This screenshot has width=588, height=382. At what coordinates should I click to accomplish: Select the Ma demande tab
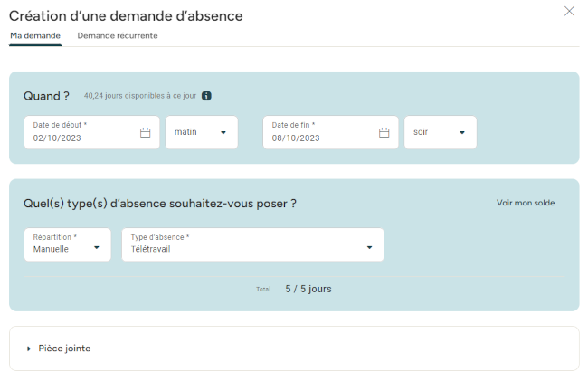35,35
